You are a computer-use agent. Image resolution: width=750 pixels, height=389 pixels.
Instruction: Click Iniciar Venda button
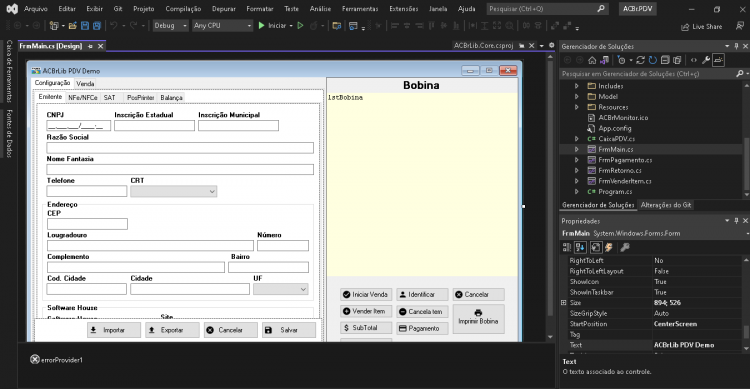tap(366, 295)
